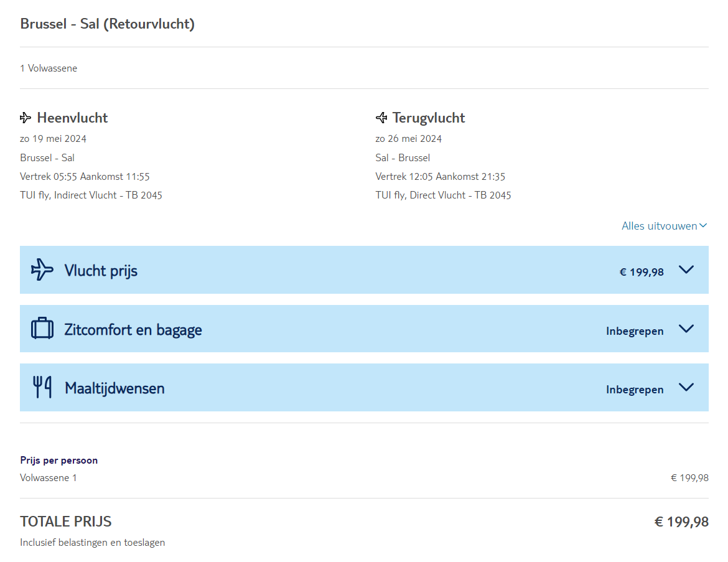Click the 'Terugvlucht' heading text
The width and height of the screenshot is (728, 562).
click(x=429, y=118)
